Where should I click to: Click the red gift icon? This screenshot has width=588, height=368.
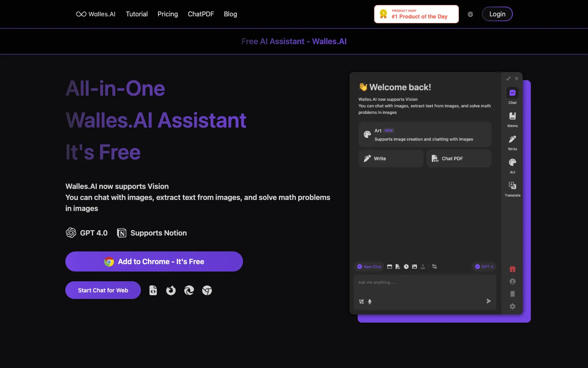[512, 269]
